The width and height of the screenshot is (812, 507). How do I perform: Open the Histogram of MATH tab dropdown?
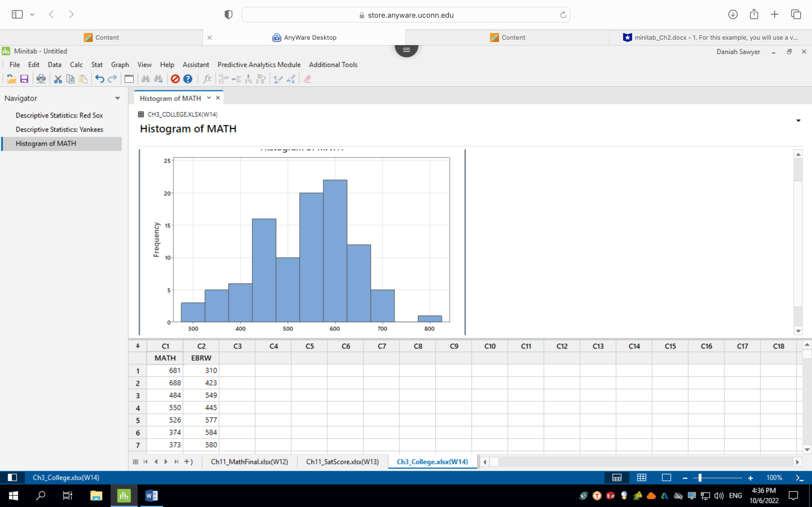click(209, 98)
